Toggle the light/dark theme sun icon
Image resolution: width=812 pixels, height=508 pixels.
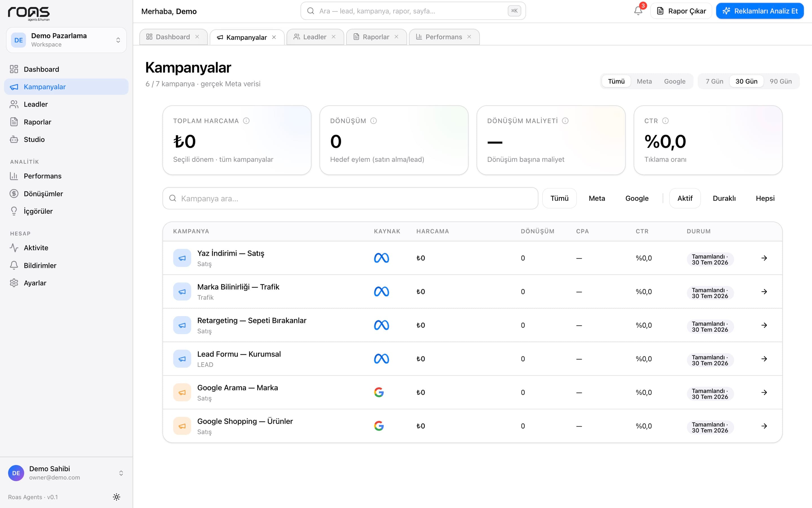pyautogui.click(x=116, y=497)
